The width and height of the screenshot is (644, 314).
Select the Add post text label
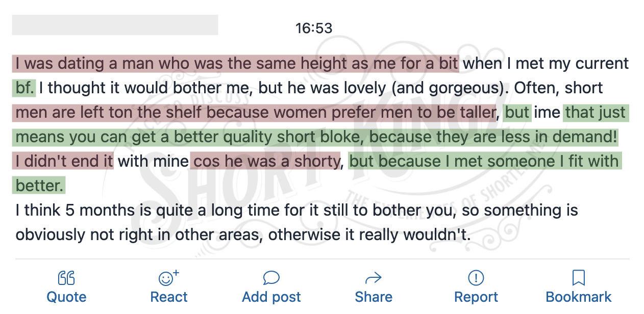[x=271, y=297]
